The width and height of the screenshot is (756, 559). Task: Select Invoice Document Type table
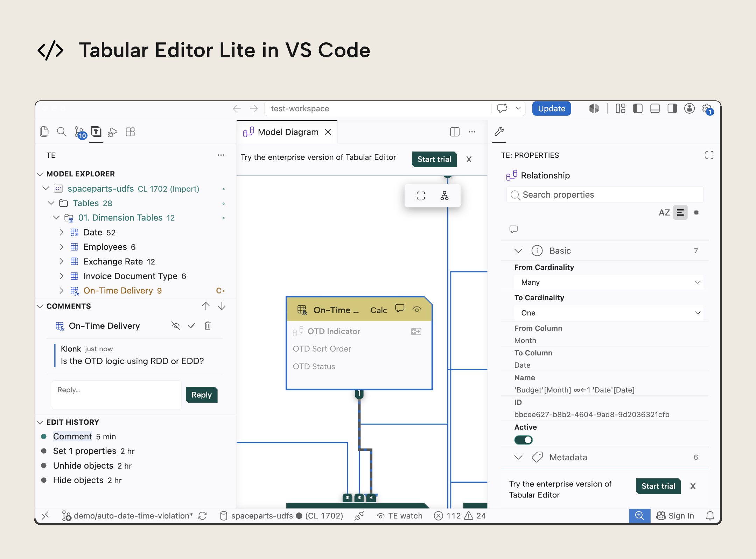tap(136, 276)
